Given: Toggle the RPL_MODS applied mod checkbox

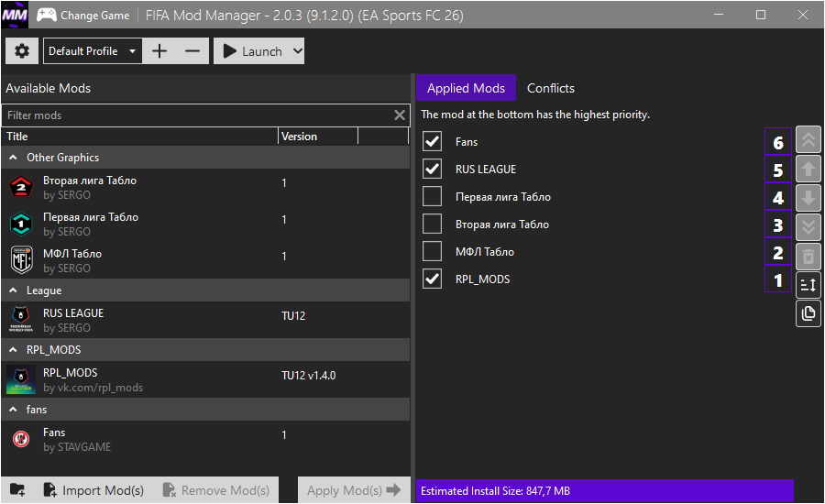Looking at the screenshot, I should pos(433,279).
